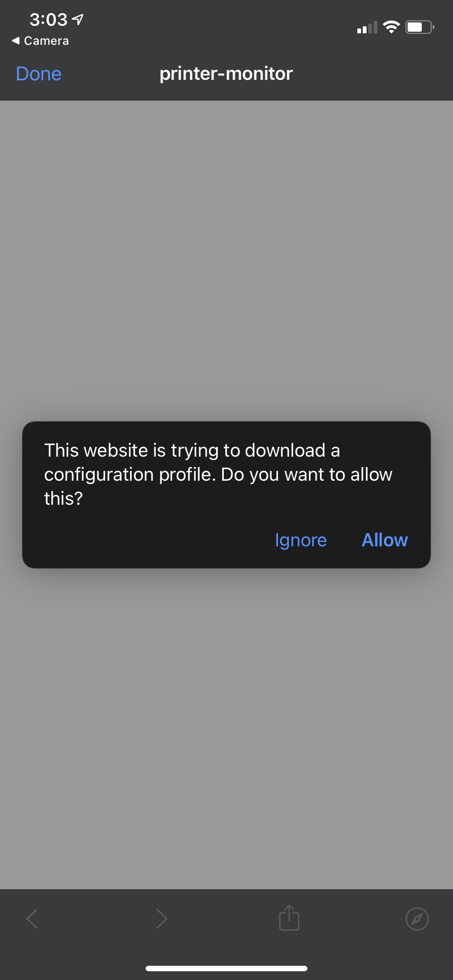Tap the cellular signal bars

[367, 27]
